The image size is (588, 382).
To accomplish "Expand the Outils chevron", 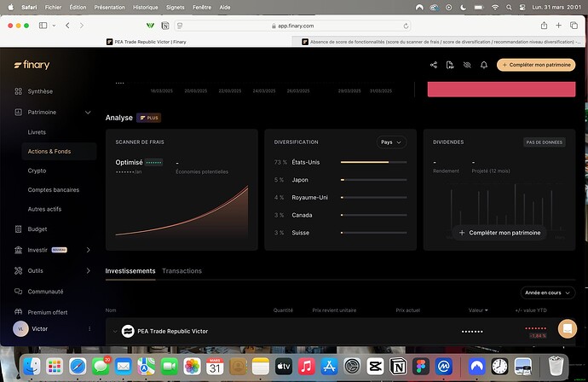I will tap(88, 270).
